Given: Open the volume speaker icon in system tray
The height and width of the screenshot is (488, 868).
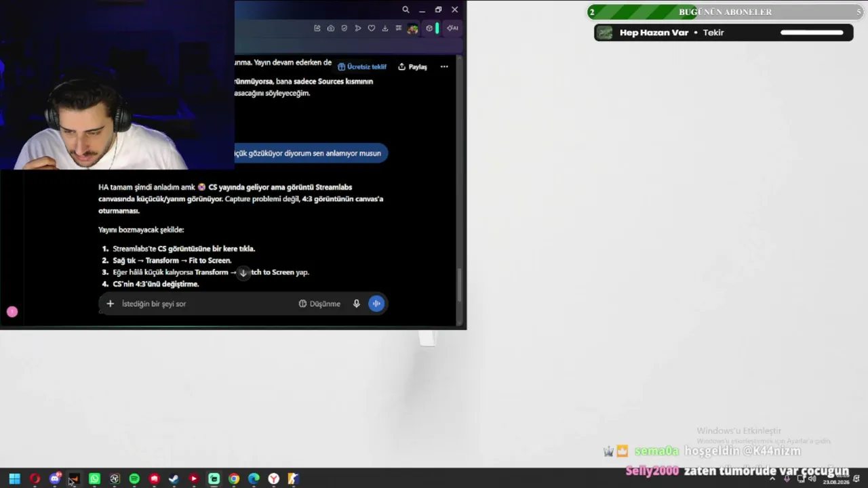Looking at the screenshot, I should 812,479.
